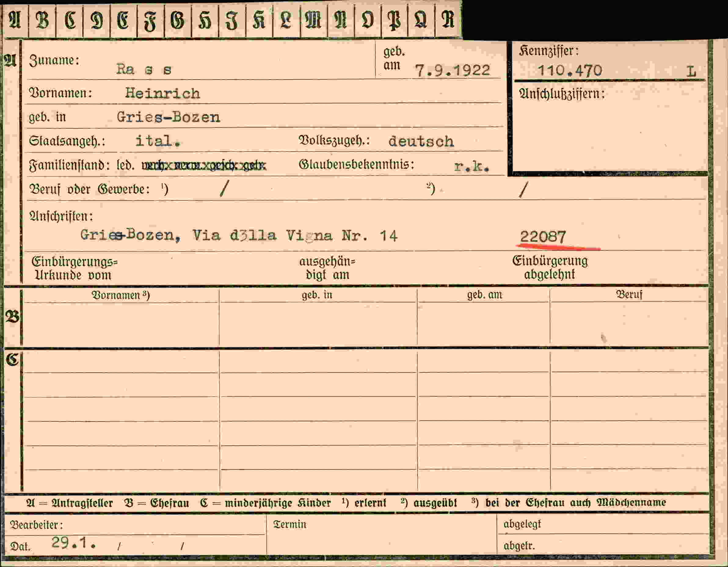
Task: Click the marital status 'led.'
Action: point(126,165)
